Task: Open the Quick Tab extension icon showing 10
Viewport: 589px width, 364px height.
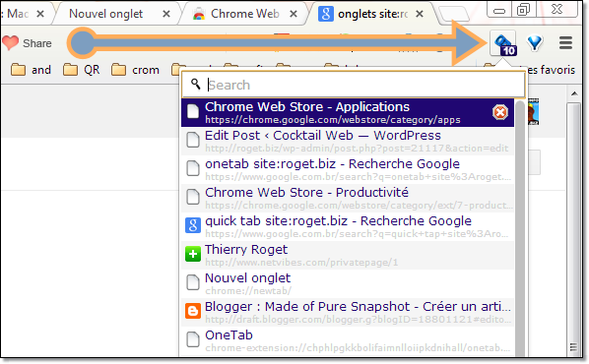Action: pos(503,44)
